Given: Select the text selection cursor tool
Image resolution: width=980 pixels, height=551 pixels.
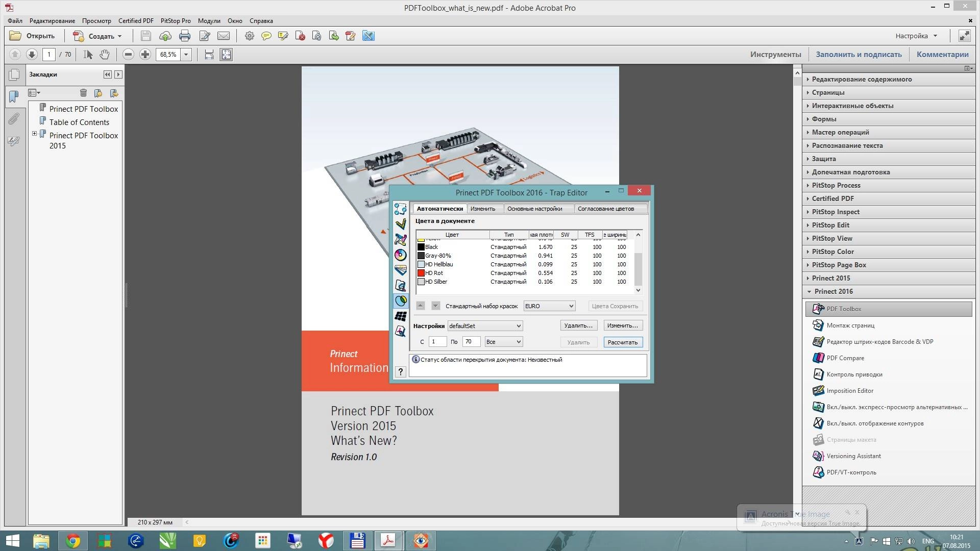Looking at the screenshot, I should click(x=88, y=55).
